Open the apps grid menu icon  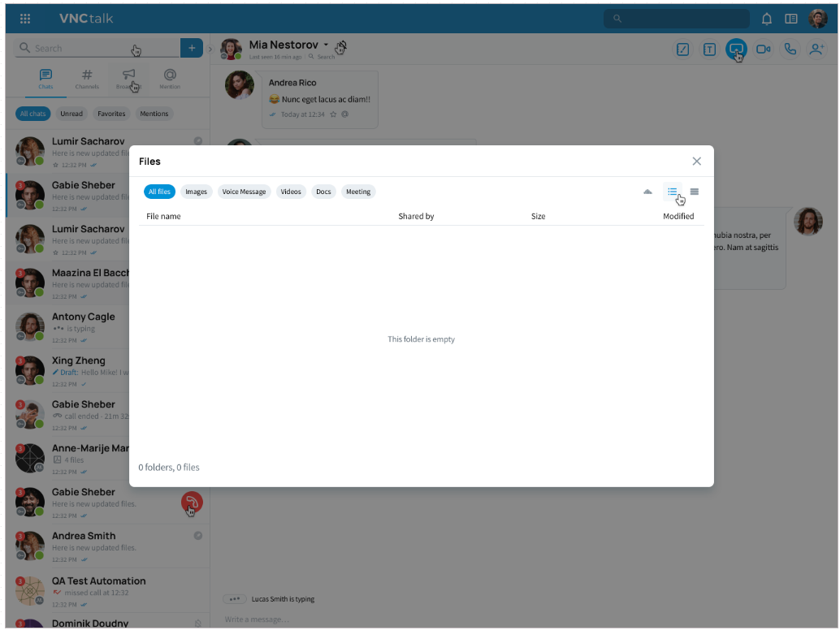click(x=25, y=19)
